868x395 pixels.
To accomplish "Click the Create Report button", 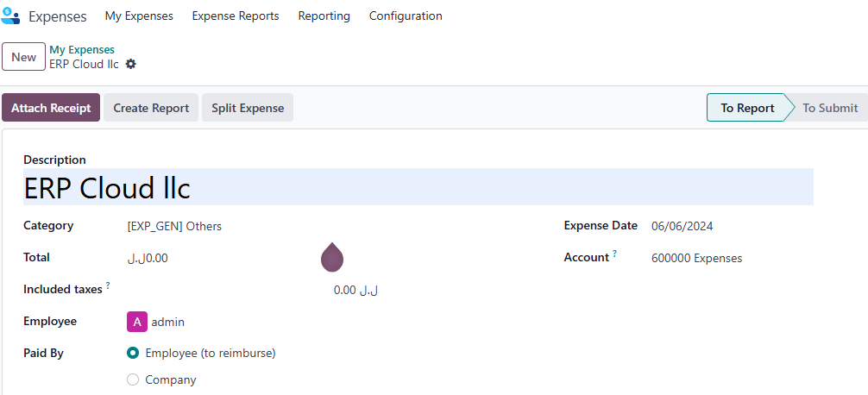I will point(151,108).
